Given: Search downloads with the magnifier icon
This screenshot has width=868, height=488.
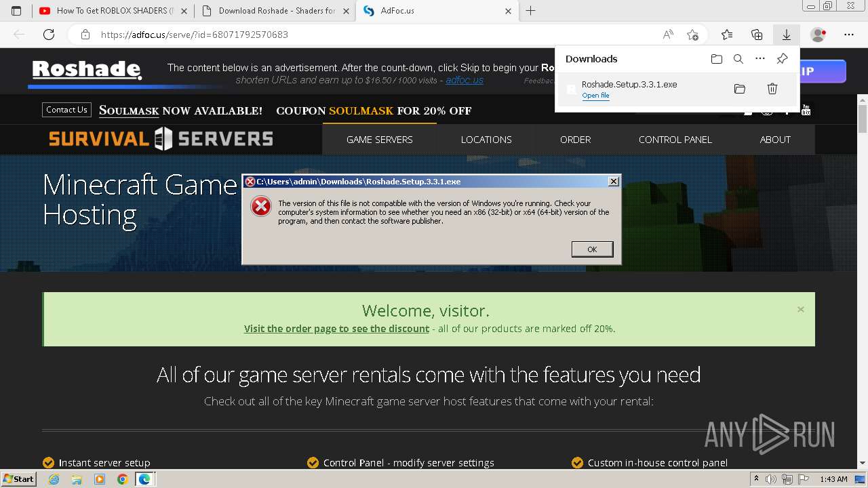Looking at the screenshot, I should click(738, 59).
